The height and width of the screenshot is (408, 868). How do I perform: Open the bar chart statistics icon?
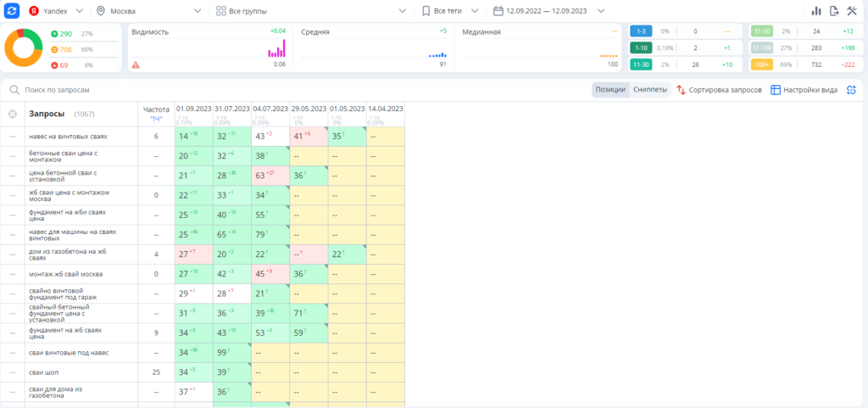816,10
